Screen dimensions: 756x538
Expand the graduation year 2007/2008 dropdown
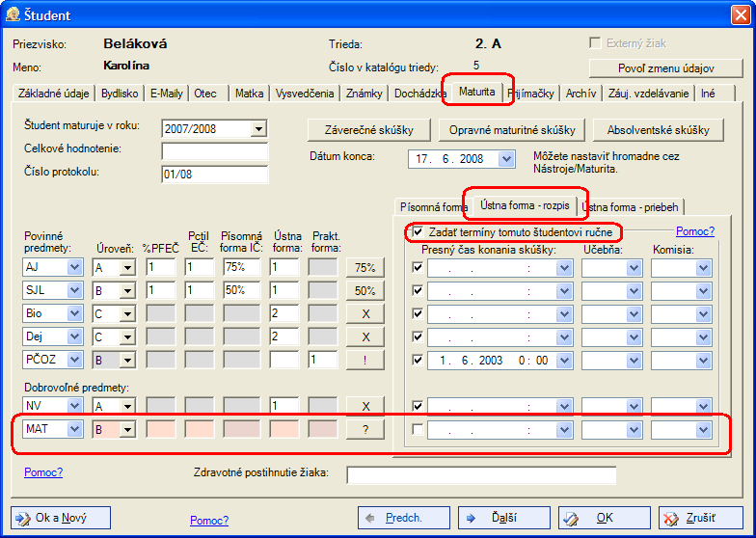[258, 129]
